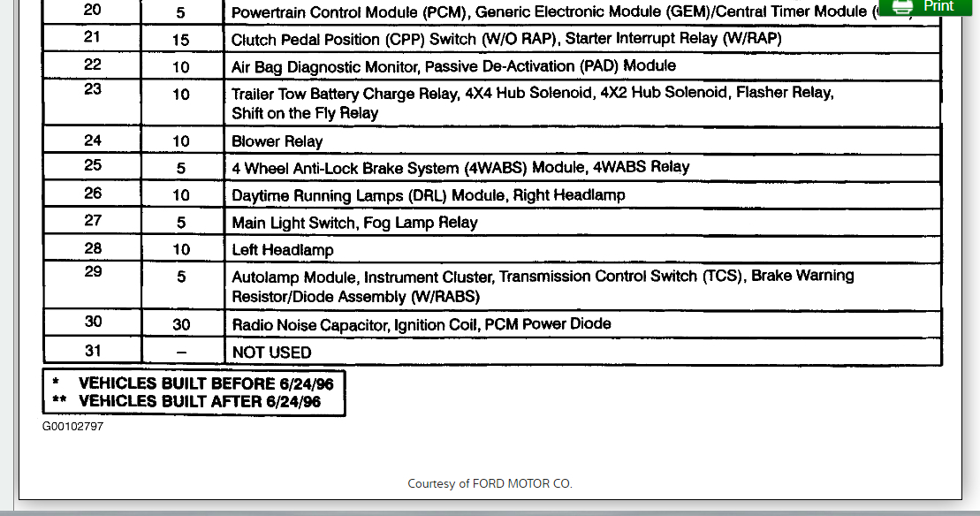The width and height of the screenshot is (980, 516).
Task: Click fuse number 23 cell
Action: (93, 102)
